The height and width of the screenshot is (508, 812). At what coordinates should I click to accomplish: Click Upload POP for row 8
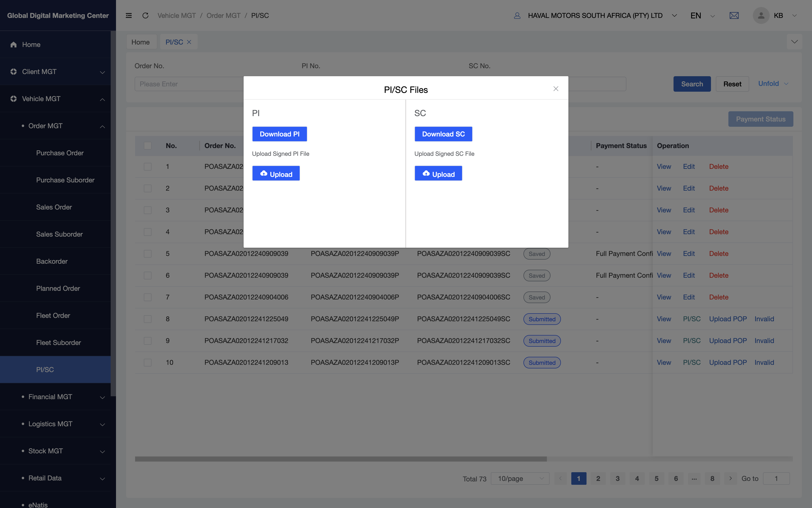pos(728,319)
